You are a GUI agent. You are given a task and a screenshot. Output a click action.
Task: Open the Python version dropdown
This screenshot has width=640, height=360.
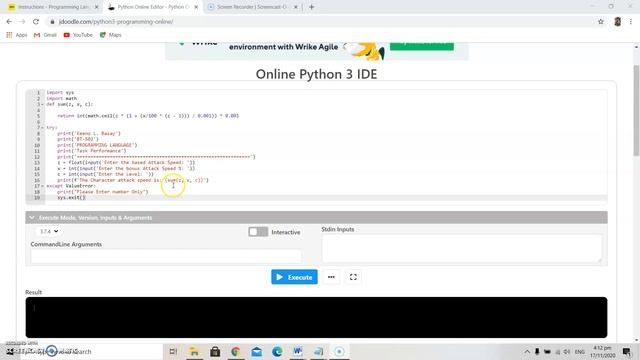(49, 231)
